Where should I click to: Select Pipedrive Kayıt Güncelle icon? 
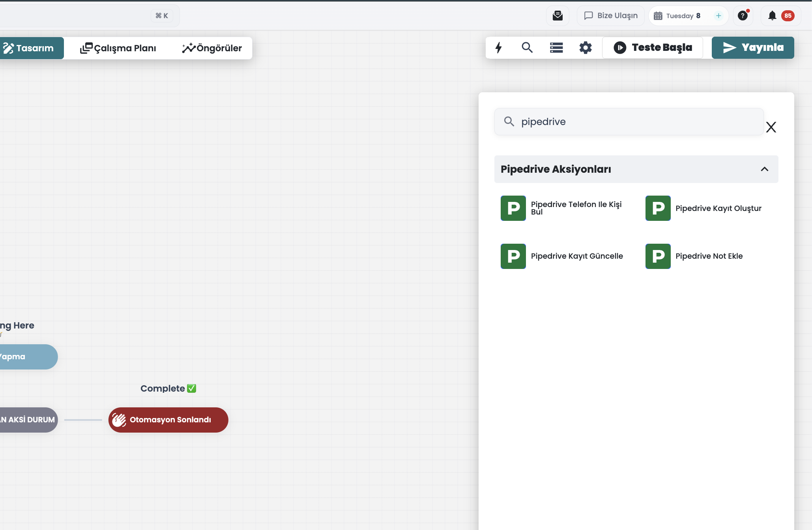[513, 256]
